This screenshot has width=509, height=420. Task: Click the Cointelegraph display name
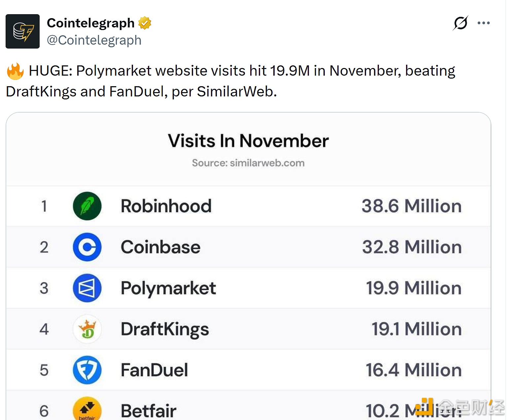[91, 22]
